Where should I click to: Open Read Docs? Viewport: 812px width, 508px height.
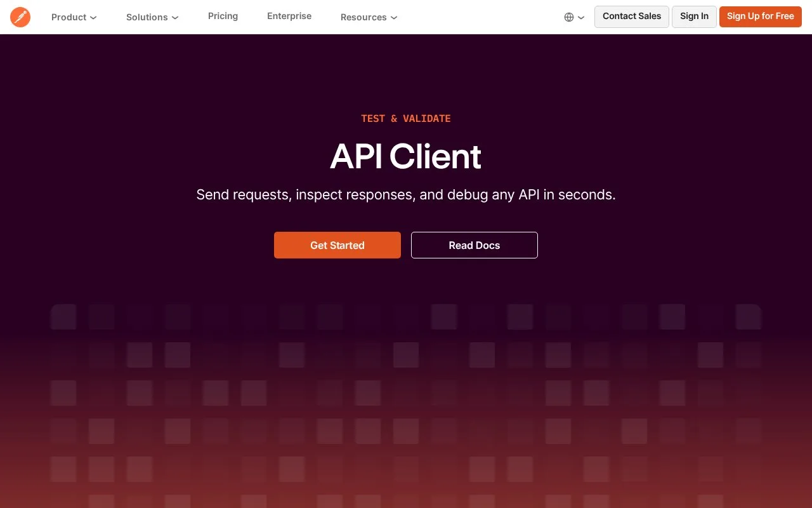(x=475, y=245)
